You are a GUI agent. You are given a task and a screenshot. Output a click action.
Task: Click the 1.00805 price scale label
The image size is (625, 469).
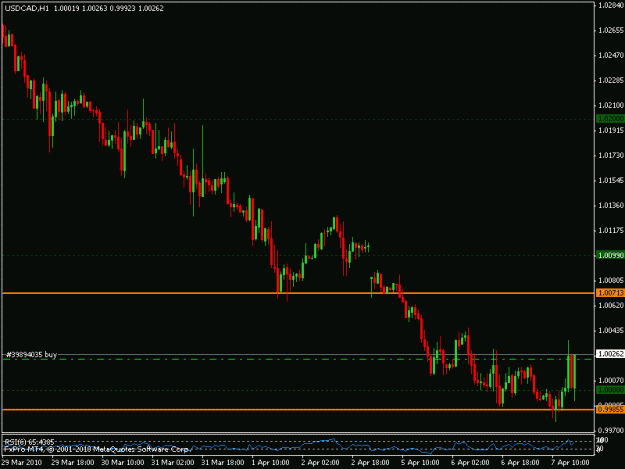[611, 281]
